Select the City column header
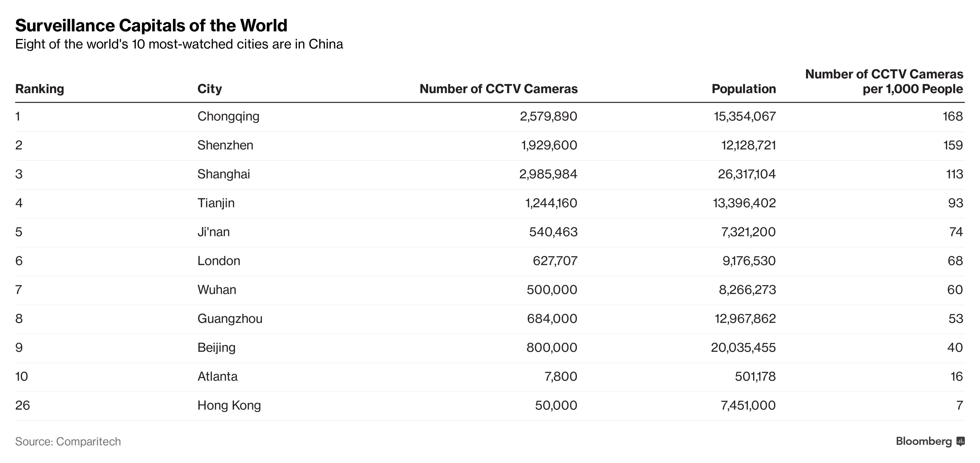The image size is (980, 463). [x=210, y=89]
